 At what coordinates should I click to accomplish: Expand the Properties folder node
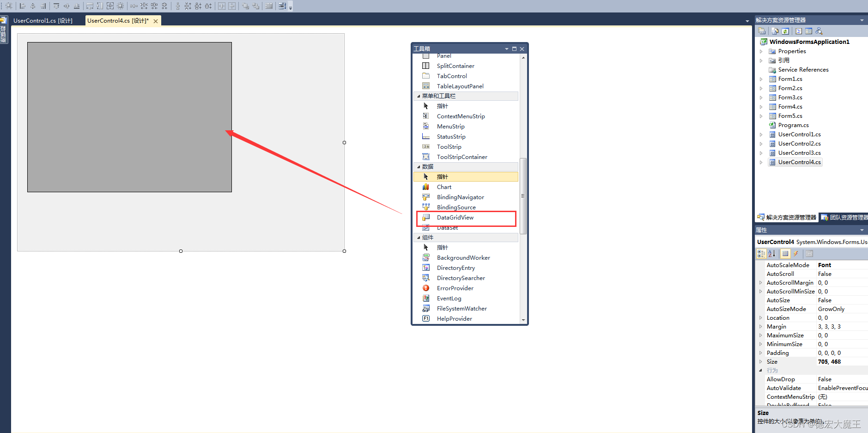[x=761, y=51]
